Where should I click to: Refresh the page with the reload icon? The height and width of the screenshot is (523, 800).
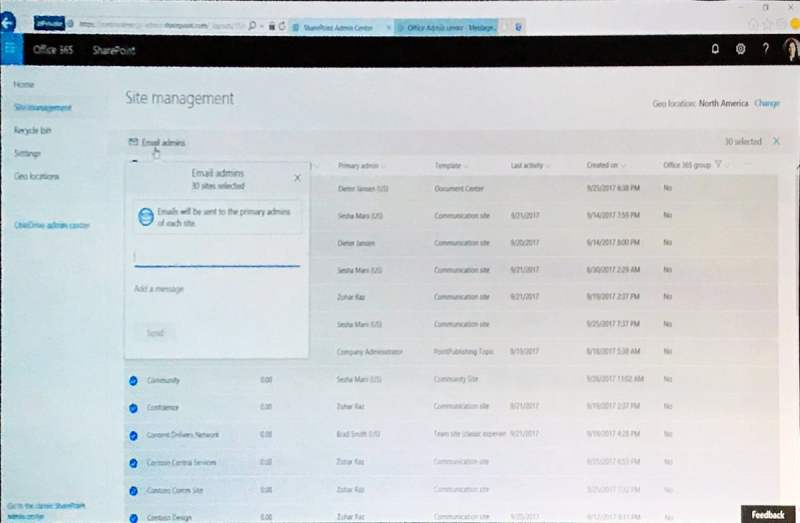coord(282,26)
